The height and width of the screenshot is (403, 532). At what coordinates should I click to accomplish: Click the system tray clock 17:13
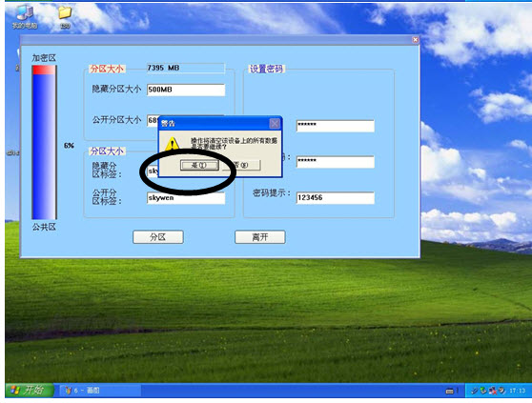tap(518, 391)
